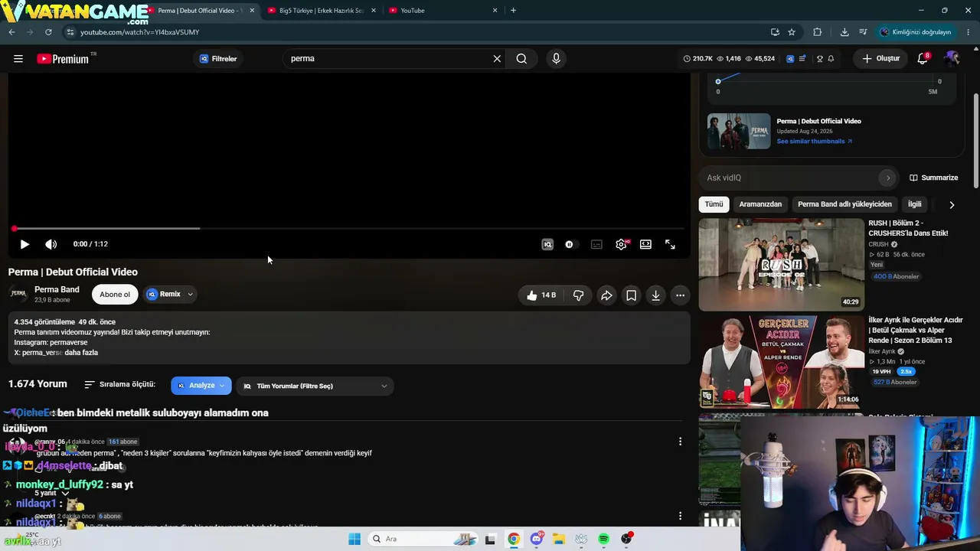Open a new browser tab
Viewport: 980px width, 551px height.
pyautogui.click(x=513, y=11)
